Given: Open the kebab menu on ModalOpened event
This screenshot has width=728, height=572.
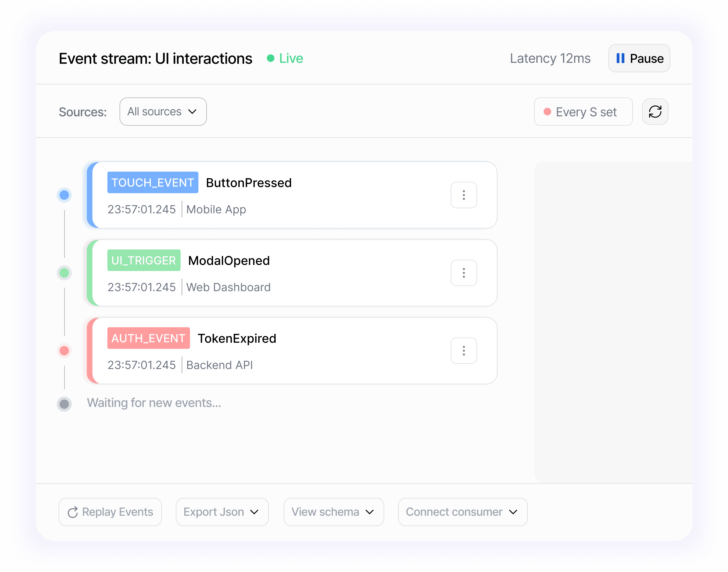Looking at the screenshot, I should click(x=464, y=273).
